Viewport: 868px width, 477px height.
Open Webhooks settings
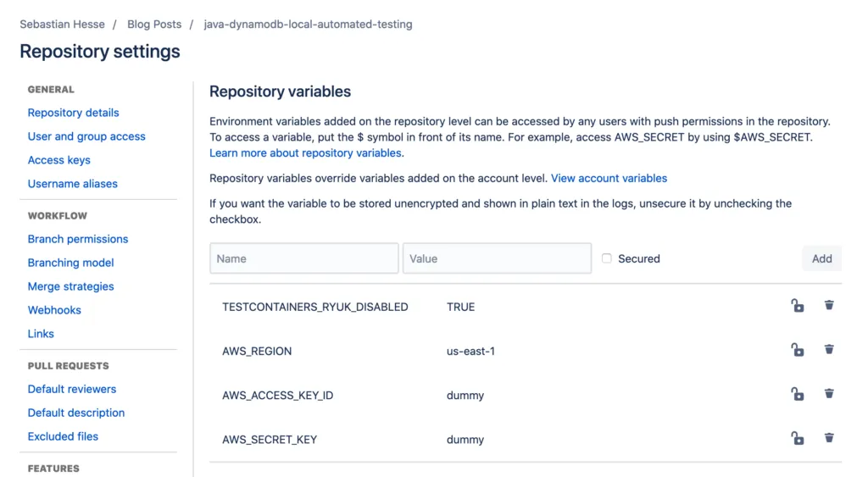tap(54, 310)
